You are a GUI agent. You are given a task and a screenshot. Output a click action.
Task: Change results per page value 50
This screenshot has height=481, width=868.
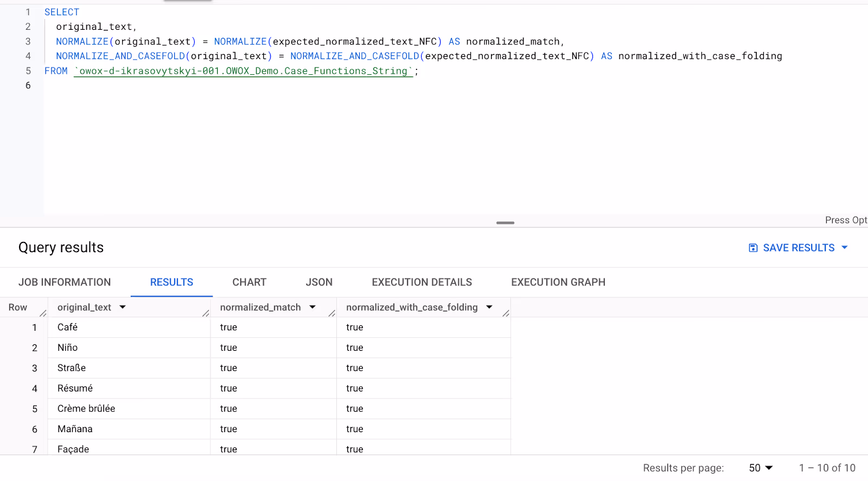[761, 468]
